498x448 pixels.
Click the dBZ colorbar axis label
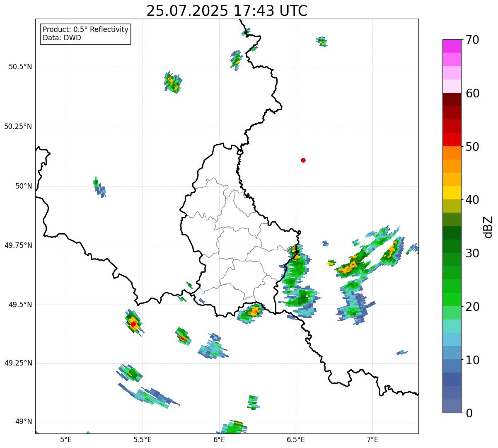tap(488, 227)
